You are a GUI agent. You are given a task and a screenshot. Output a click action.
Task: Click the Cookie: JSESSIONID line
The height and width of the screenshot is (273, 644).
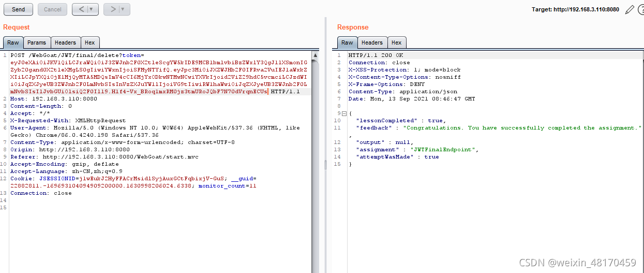tap(133, 182)
